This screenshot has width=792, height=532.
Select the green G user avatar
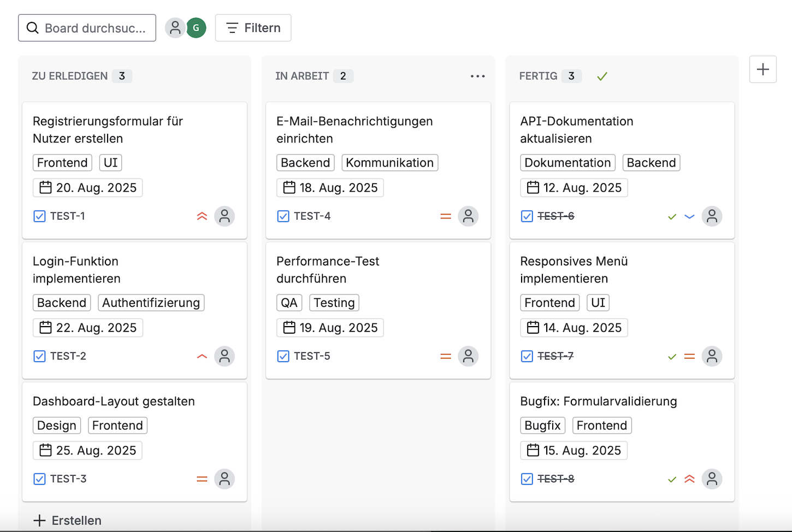coord(196,28)
